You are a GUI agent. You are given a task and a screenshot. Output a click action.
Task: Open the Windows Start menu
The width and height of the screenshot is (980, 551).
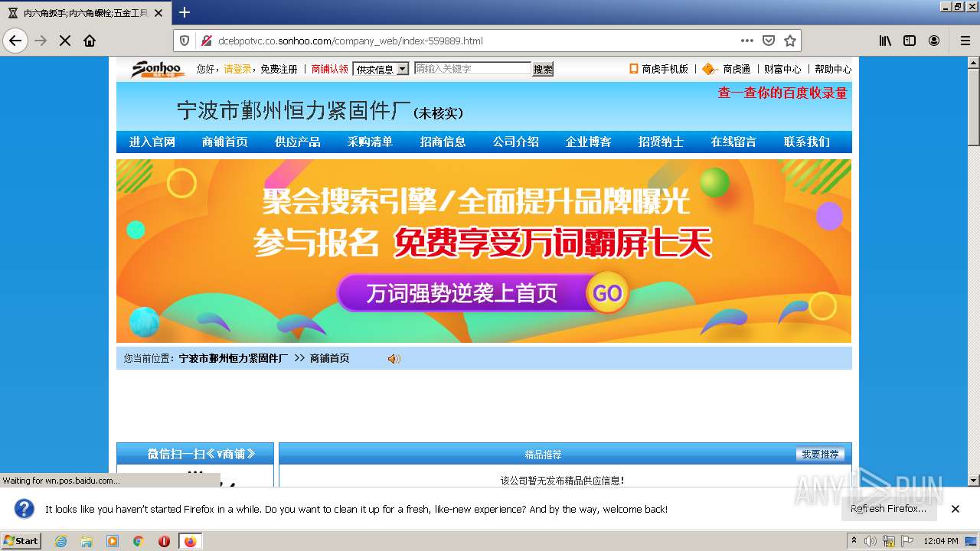tap(21, 540)
